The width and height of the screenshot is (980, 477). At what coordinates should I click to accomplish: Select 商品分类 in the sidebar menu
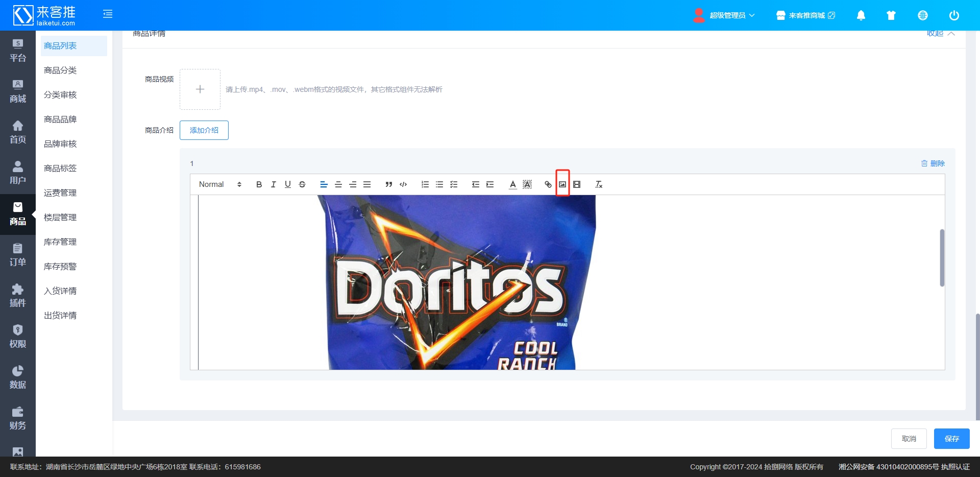(60, 70)
